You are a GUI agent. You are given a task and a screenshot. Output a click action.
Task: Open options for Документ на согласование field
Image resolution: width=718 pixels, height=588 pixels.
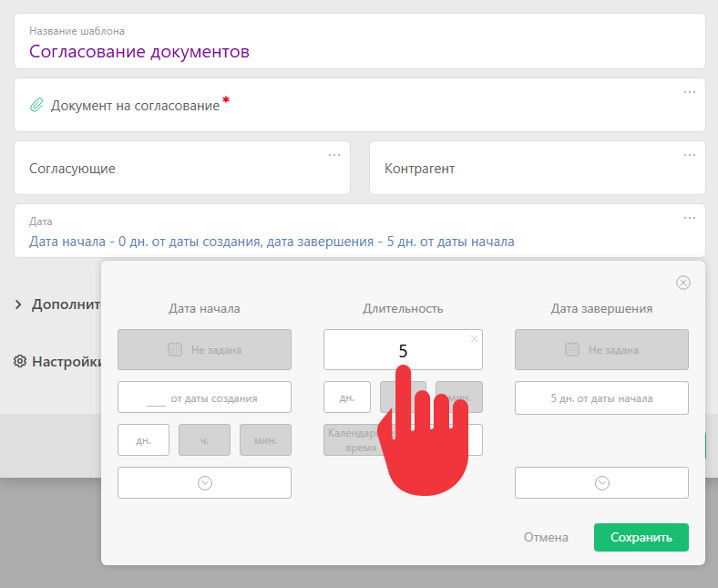click(x=689, y=92)
